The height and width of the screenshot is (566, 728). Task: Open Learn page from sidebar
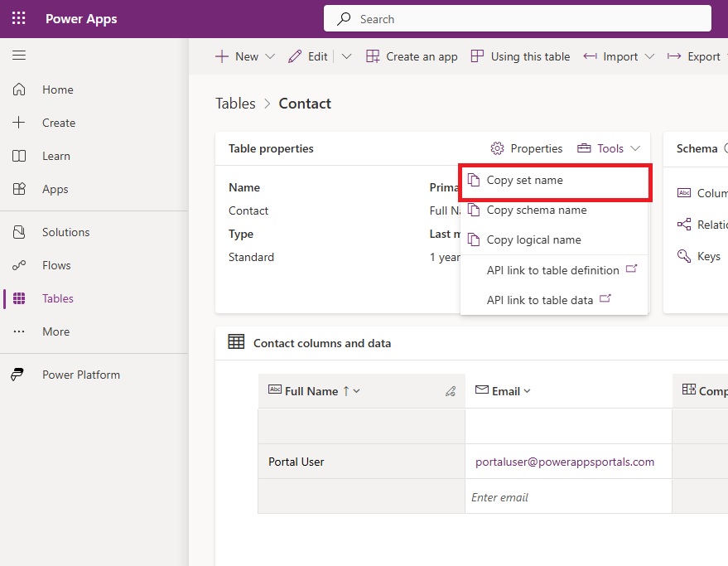tap(56, 156)
